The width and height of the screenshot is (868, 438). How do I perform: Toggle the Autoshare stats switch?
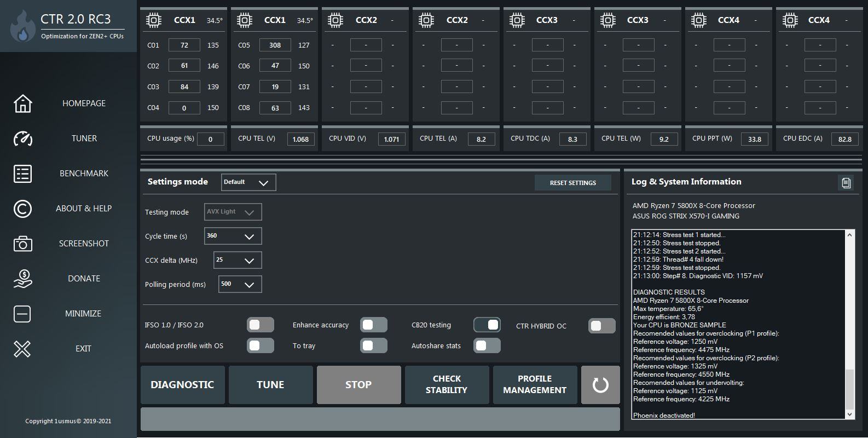[x=487, y=345]
